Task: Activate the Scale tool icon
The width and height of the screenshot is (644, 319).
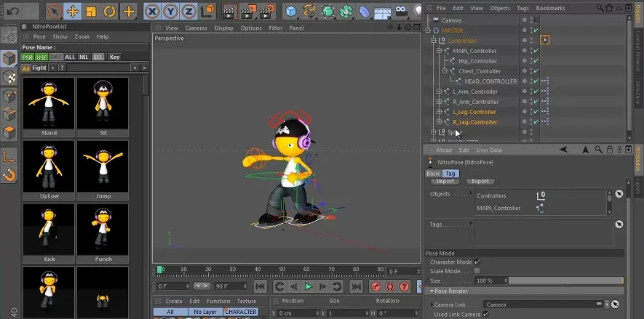Action: coord(91,11)
